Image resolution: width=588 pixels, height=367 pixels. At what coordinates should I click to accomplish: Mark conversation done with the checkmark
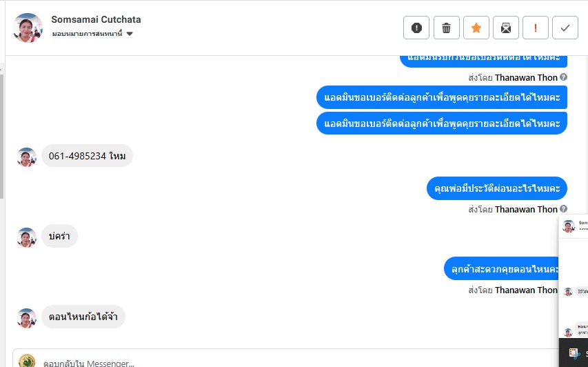(565, 28)
